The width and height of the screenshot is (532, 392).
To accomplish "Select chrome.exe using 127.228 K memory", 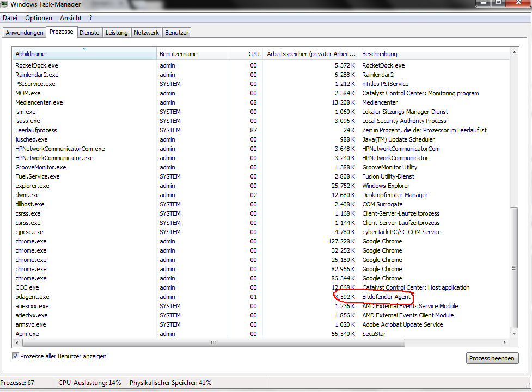I will pos(261,241).
